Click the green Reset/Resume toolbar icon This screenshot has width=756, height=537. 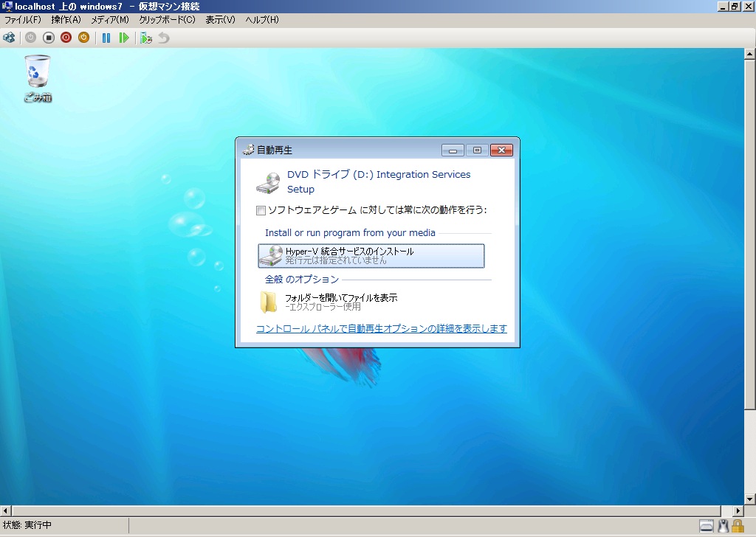point(124,38)
